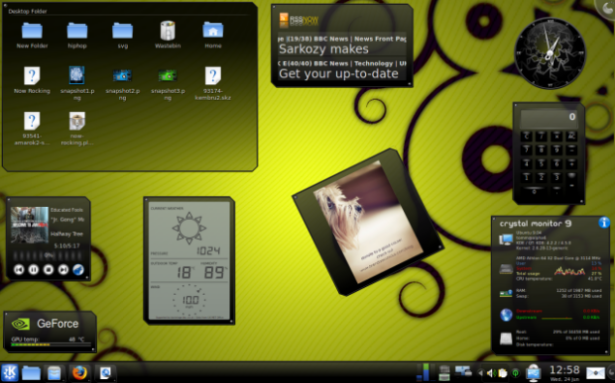The image size is (615, 383).
Task: Select the 93541-amarok2 file icon
Action: 32,121
